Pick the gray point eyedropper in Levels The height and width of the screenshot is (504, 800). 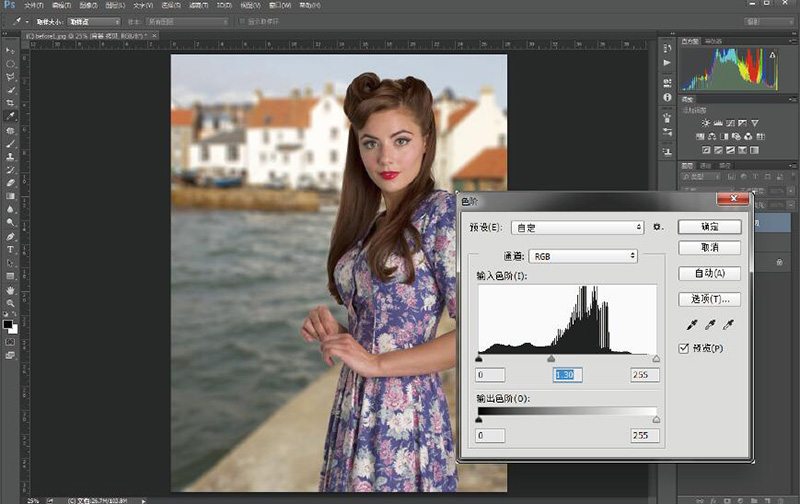click(x=709, y=325)
